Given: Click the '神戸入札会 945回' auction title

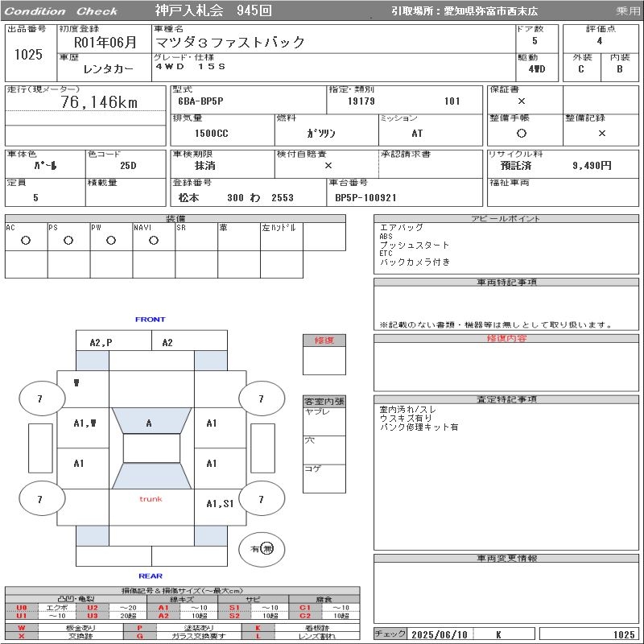Looking at the screenshot, I should tap(213, 10).
